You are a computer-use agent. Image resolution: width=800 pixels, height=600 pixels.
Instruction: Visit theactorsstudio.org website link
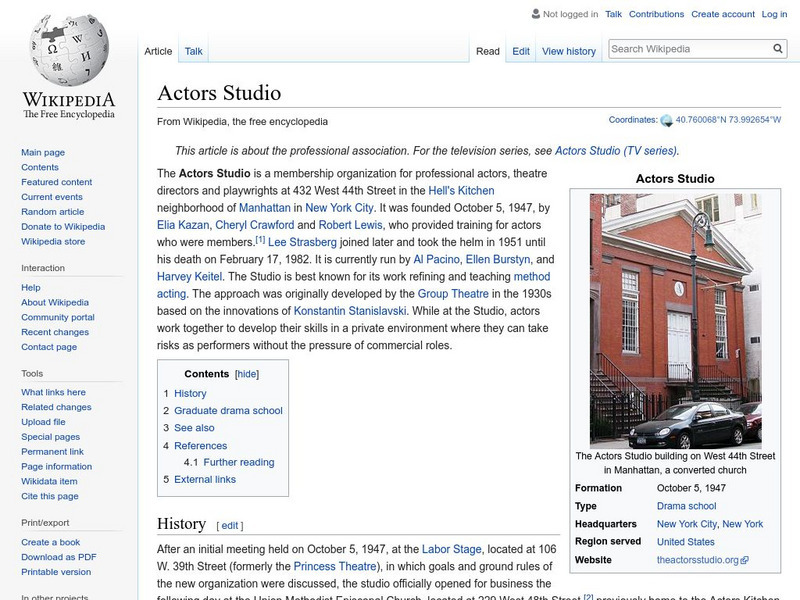(697, 560)
